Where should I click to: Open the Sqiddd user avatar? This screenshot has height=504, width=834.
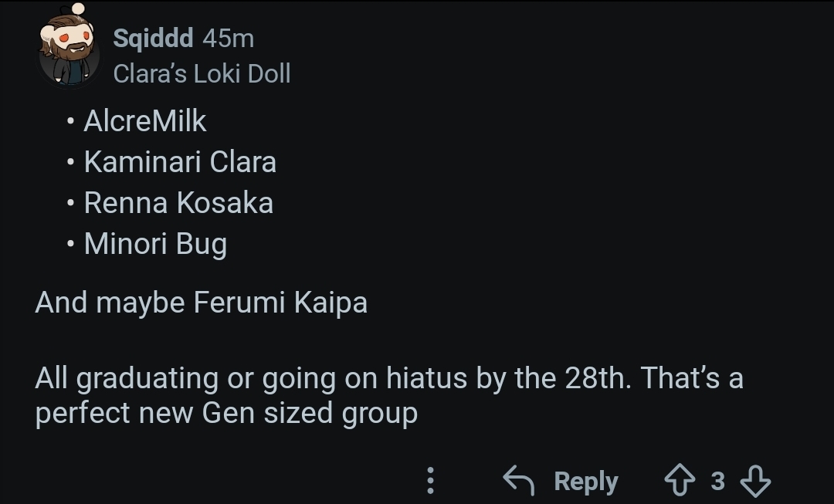click(x=69, y=46)
